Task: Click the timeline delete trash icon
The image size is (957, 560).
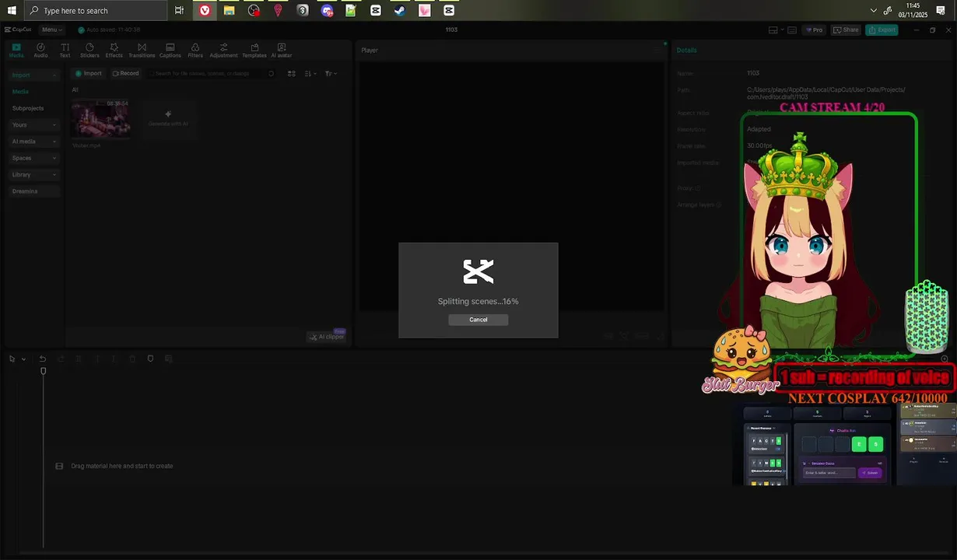Action: (132, 359)
